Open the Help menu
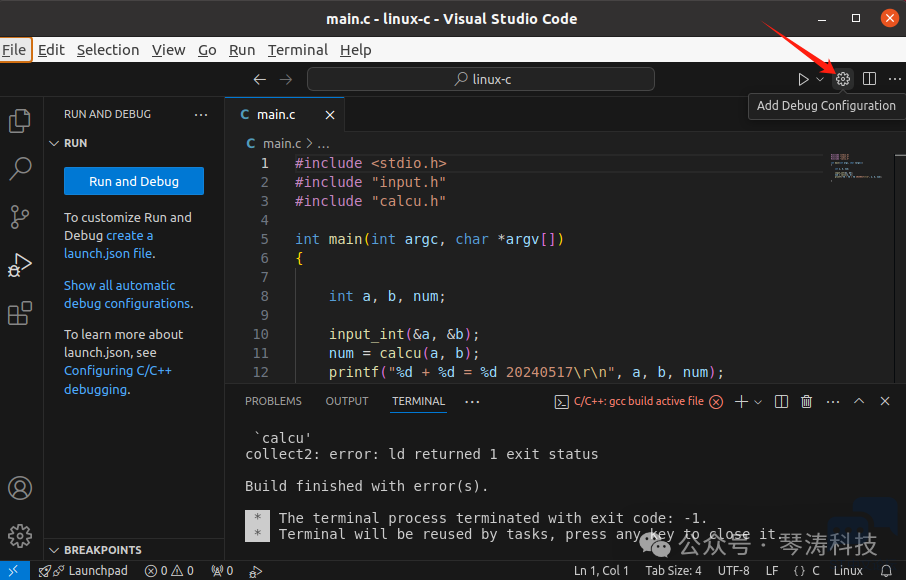 (355, 50)
